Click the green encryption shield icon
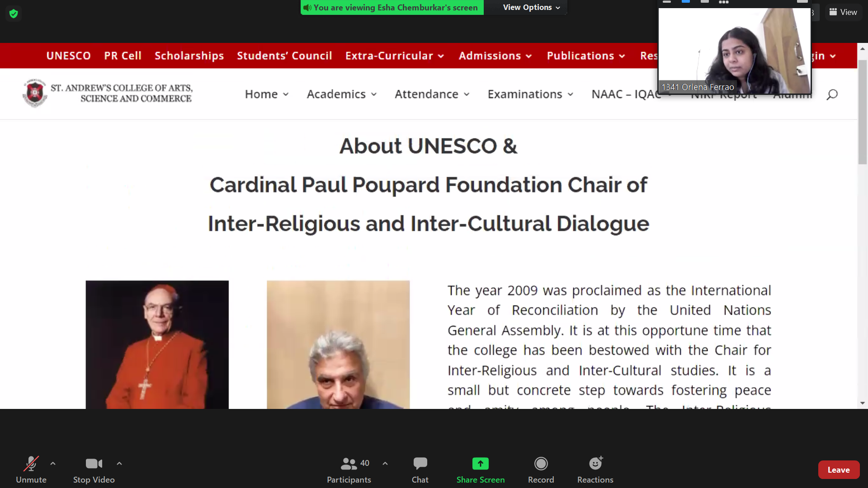 tap(14, 14)
